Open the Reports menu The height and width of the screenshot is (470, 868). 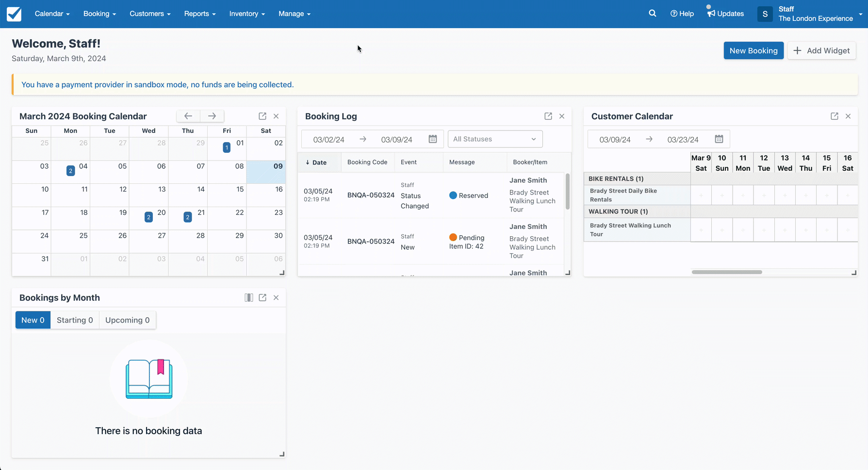(x=200, y=14)
